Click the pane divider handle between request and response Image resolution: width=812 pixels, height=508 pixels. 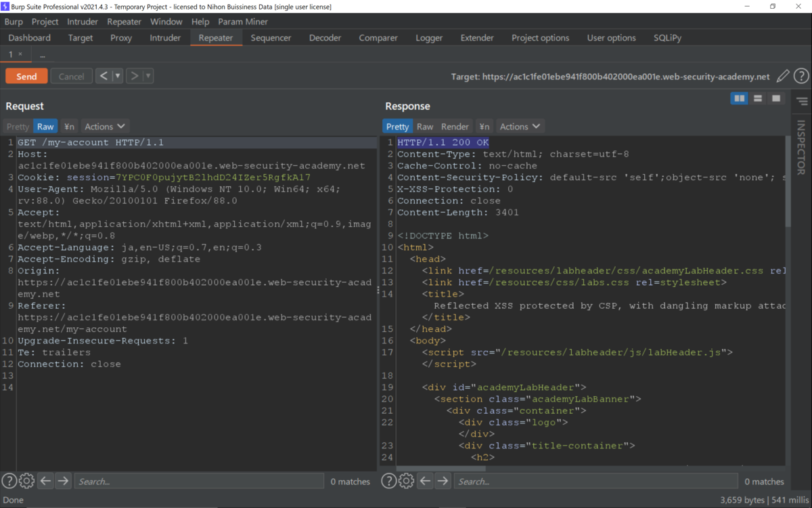point(378,290)
